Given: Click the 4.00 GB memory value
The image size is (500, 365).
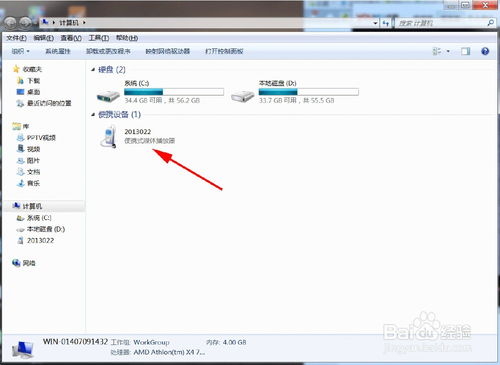Looking at the screenshot, I should 235,342.
